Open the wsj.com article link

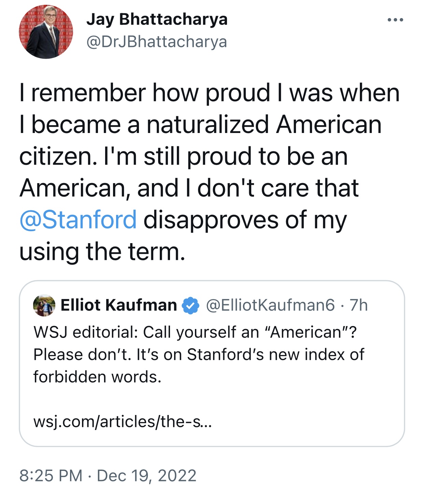click(x=123, y=421)
